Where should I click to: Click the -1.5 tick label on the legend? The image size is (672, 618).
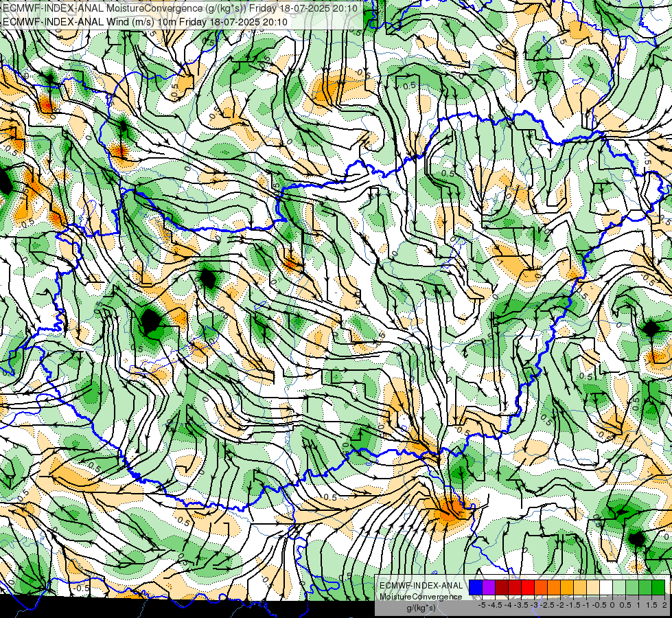(x=575, y=605)
